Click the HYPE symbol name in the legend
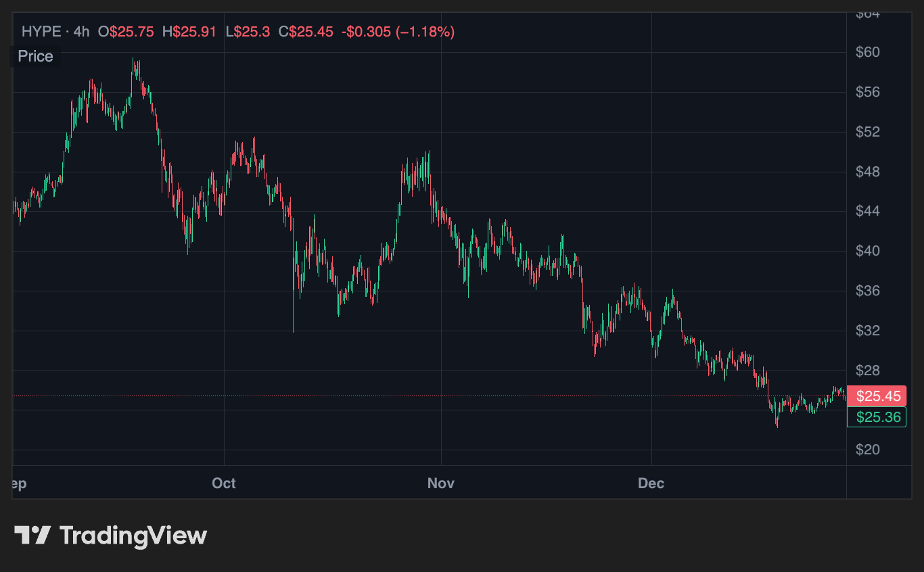924x572 pixels. click(41, 31)
